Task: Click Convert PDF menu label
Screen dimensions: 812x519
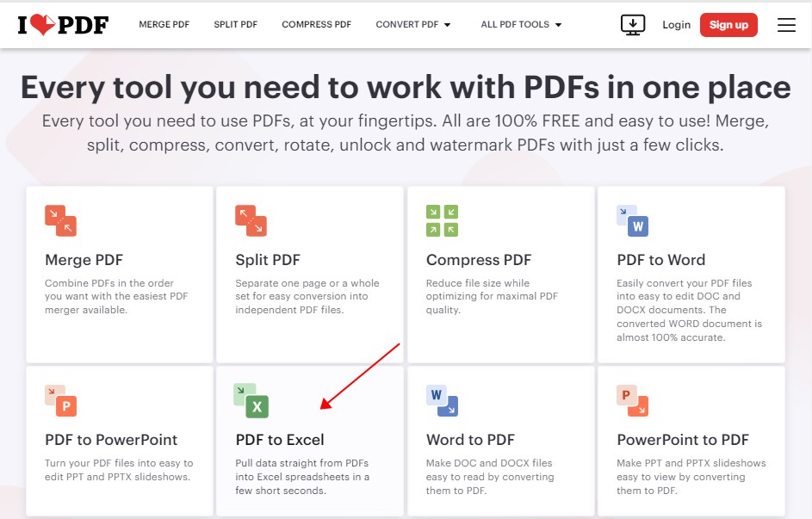Action: point(407,24)
